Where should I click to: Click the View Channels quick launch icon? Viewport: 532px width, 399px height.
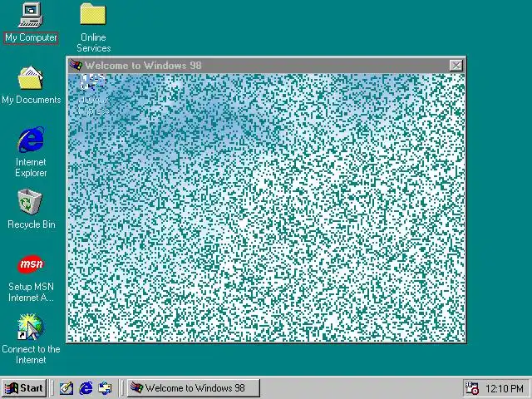point(105,388)
